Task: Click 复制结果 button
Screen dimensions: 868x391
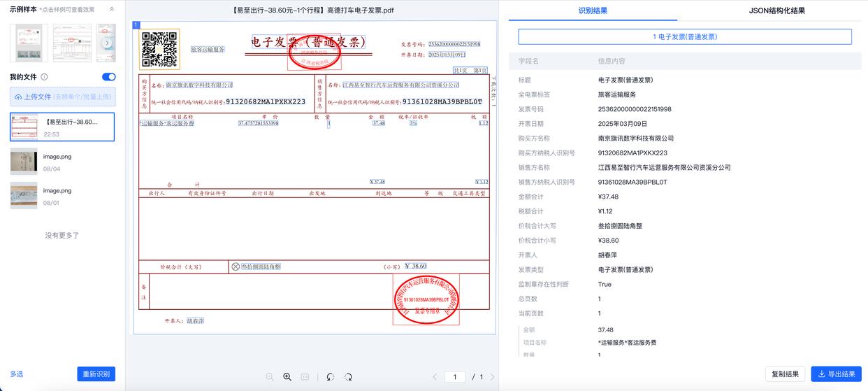Action: coord(785,374)
